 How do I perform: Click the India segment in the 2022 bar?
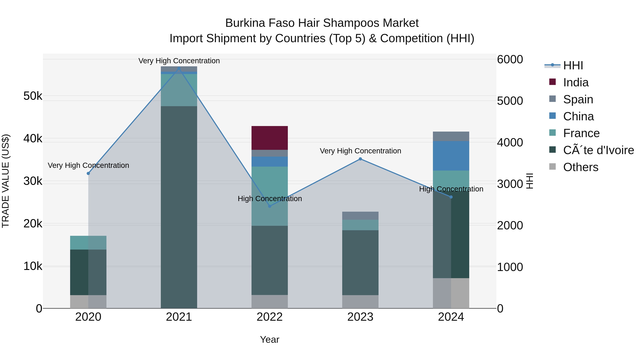click(270, 138)
